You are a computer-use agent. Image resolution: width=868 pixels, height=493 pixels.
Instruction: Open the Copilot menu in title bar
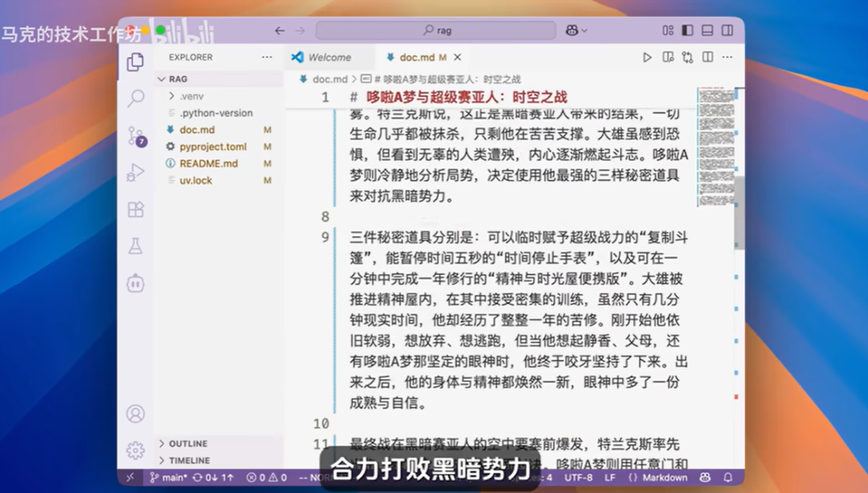[x=576, y=31]
